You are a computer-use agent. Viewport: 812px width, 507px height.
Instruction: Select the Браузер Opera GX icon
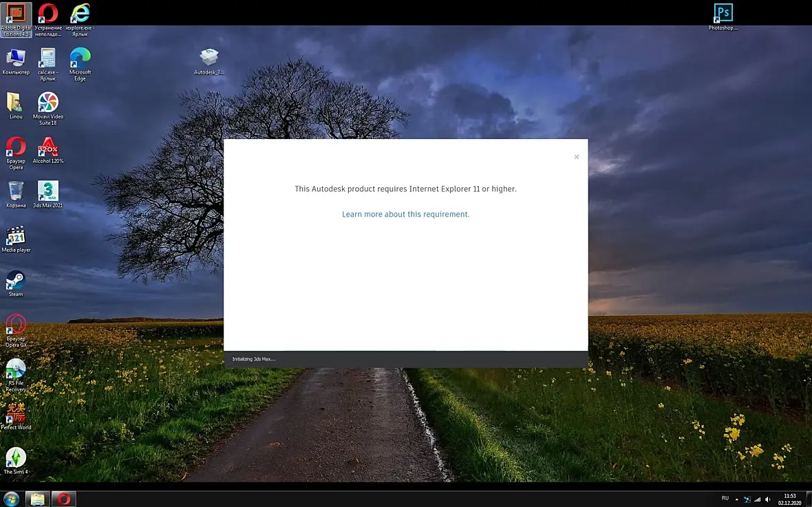point(16,330)
